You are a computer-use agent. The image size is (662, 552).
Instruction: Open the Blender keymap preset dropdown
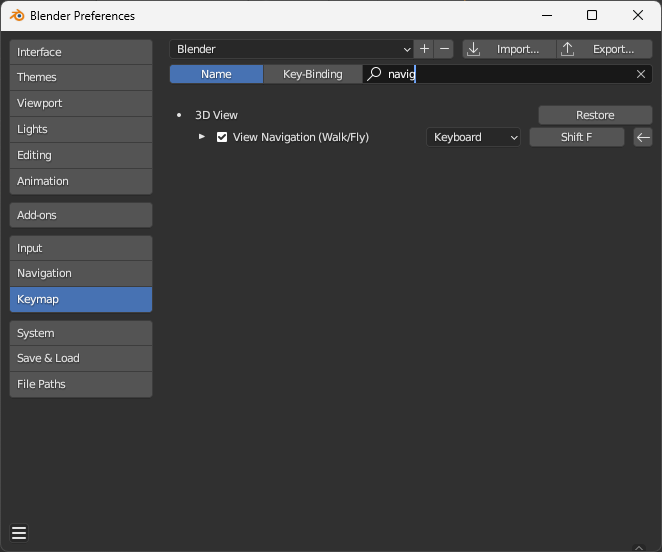pyautogui.click(x=292, y=49)
